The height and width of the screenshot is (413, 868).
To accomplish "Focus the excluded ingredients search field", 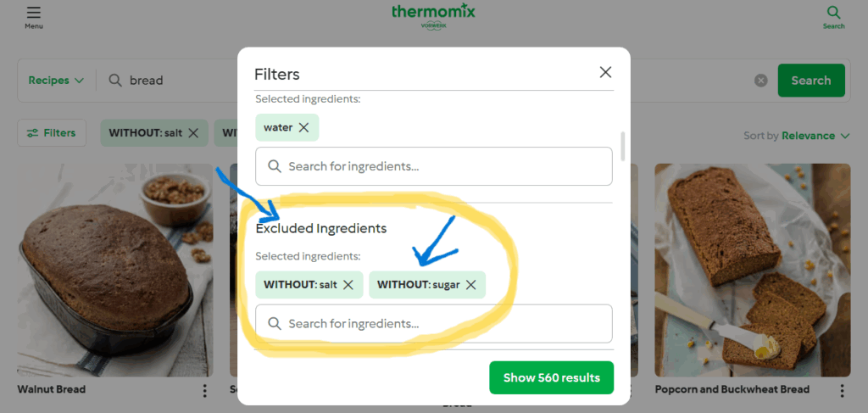I will [433, 323].
